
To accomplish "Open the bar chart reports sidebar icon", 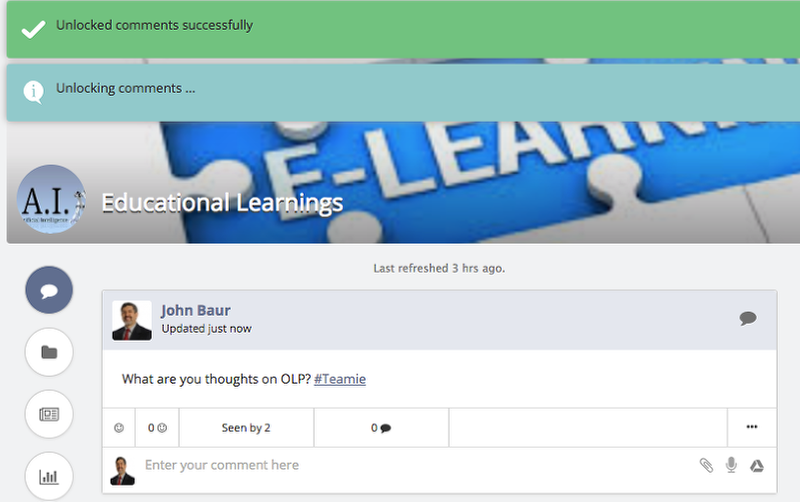I will [x=49, y=476].
